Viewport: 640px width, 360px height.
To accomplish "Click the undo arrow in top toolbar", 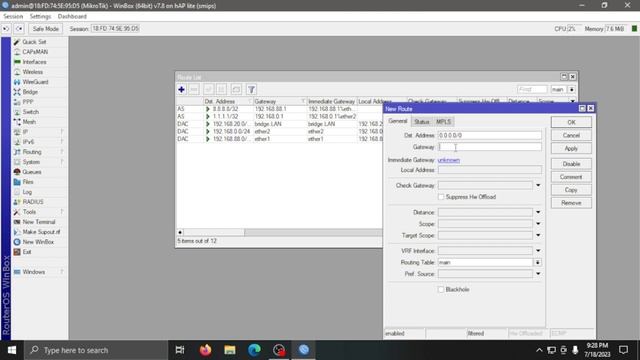I will point(6,29).
